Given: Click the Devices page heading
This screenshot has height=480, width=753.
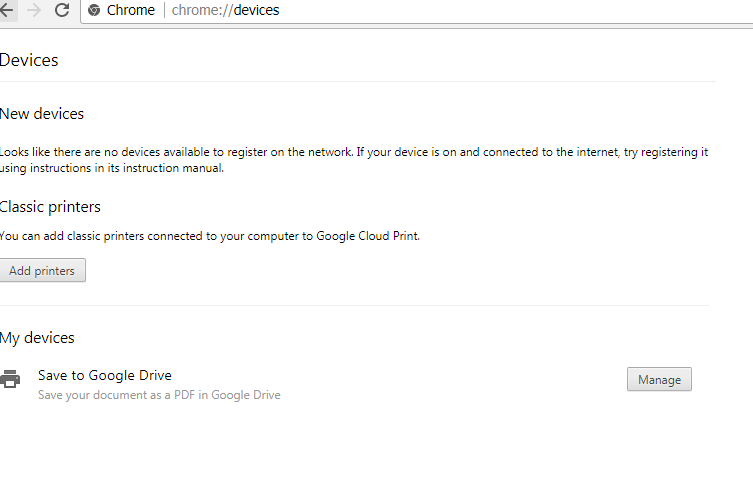Looking at the screenshot, I should (29, 60).
